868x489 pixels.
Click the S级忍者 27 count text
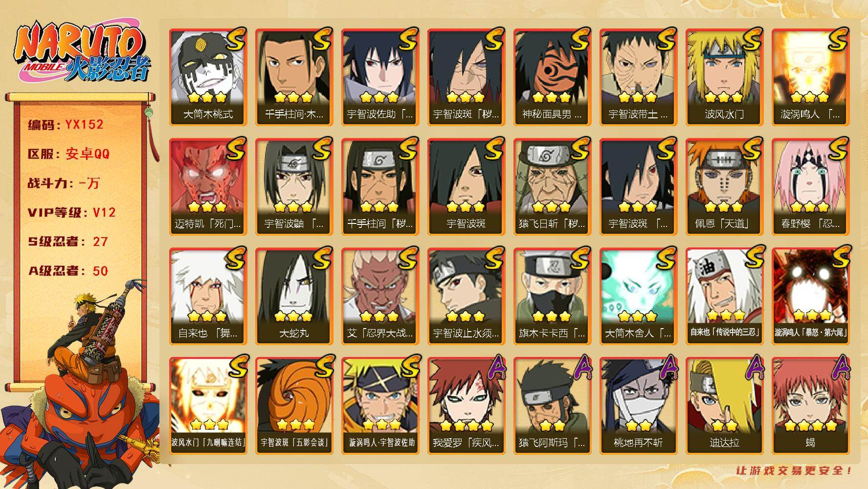[x=67, y=242]
